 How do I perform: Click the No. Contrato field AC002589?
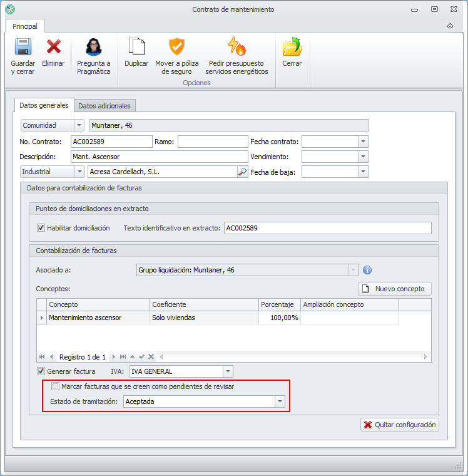tap(111, 142)
